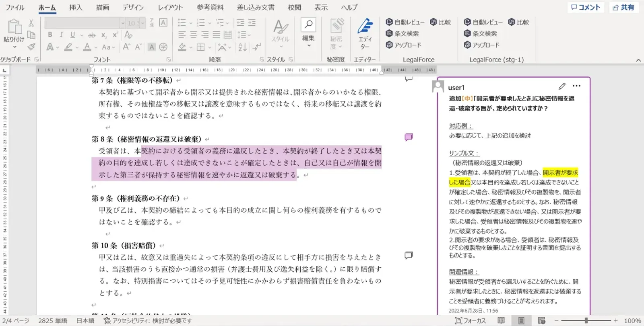Viewport: 644px width, 326px height.
Task: Click the clear formatting eraser icon
Action: [x=128, y=35]
